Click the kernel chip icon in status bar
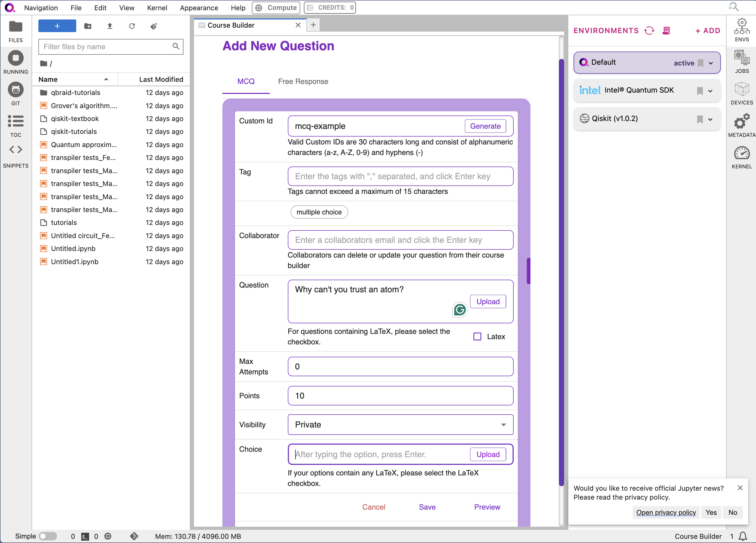Viewport: 756px width, 543px height. click(x=108, y=536)
